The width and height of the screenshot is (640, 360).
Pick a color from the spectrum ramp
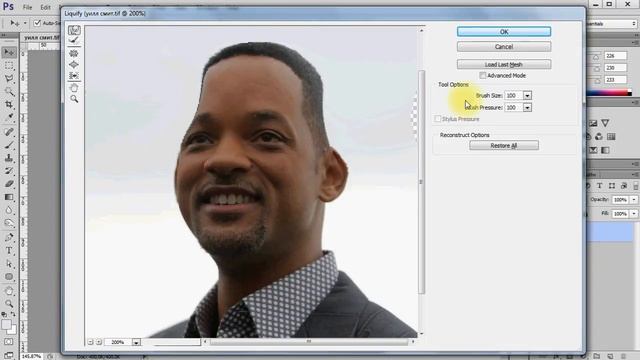click(x=608, y=93)
